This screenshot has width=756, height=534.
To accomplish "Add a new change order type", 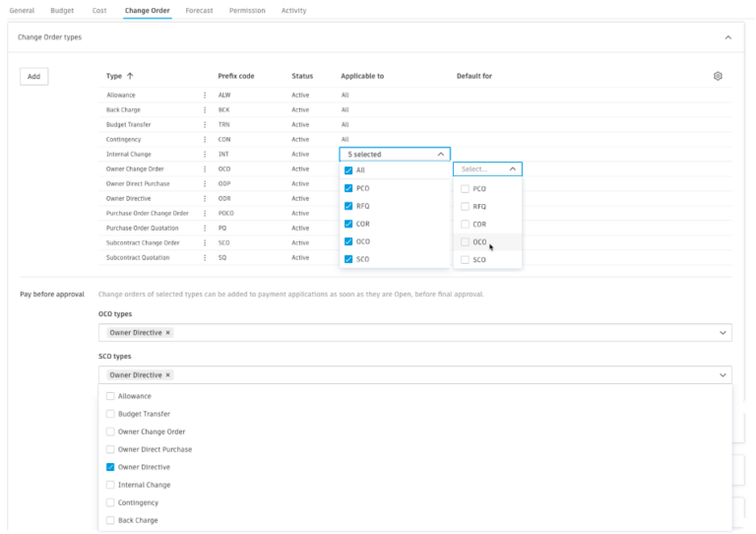I will [x=33, y=76].
